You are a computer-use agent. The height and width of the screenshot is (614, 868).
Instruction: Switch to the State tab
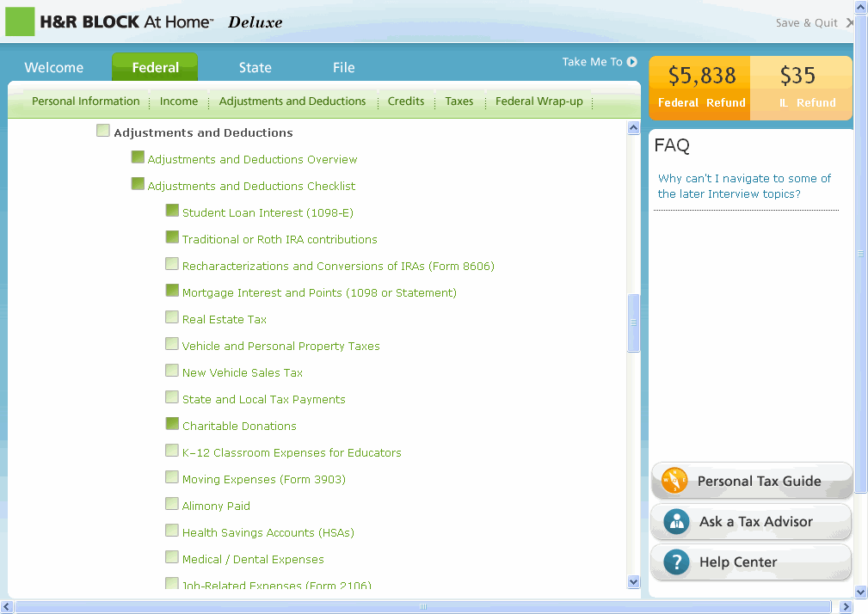(255, 68)
